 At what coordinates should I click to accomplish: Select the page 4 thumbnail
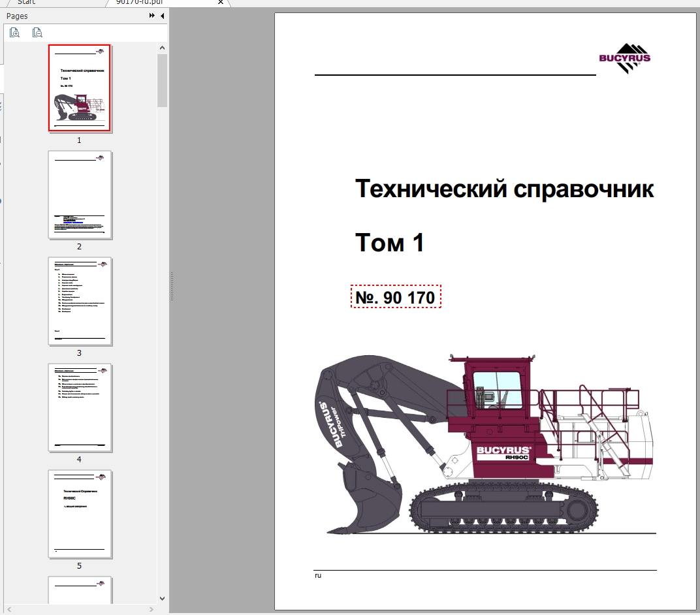click(x=79, y=408)
